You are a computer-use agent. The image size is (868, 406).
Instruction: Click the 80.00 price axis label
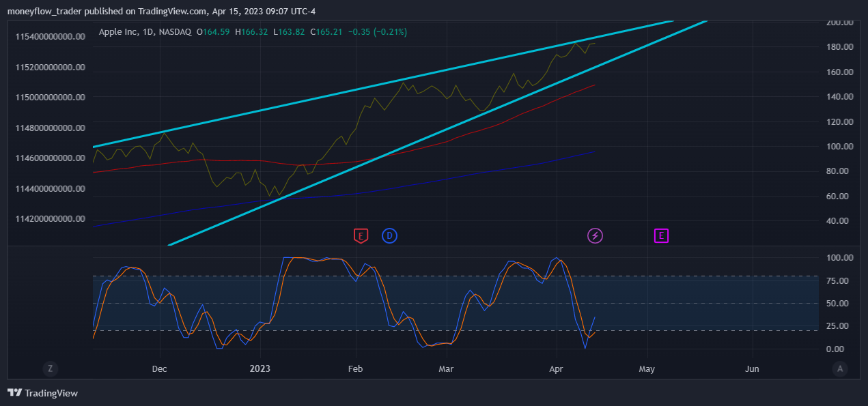pos(841,171)
